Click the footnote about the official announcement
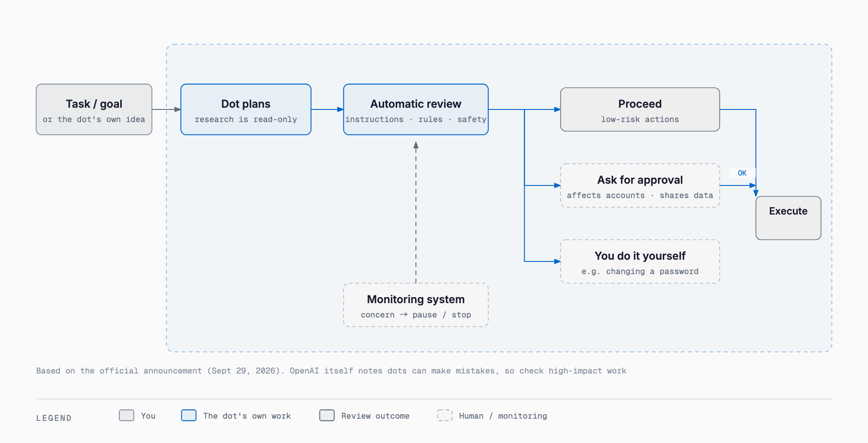The width and height of the screenshot is (868, 443). (x=331, y=371)
